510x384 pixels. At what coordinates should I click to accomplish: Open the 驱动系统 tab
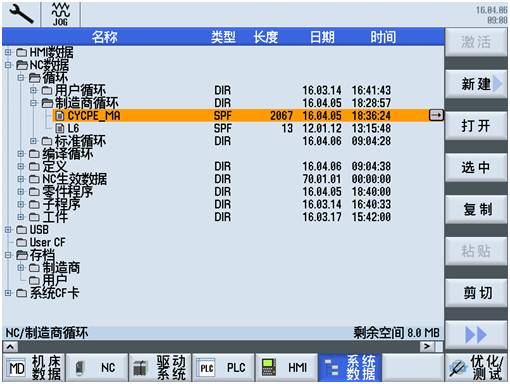click(160, 368)
